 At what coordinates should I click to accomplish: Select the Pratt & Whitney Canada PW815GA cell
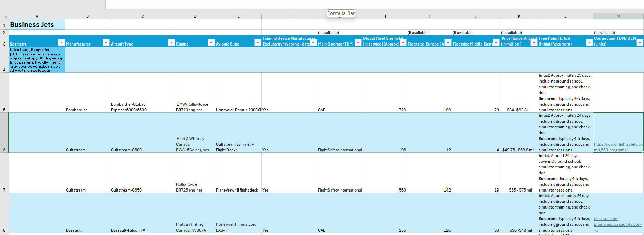tap(195, 133)
